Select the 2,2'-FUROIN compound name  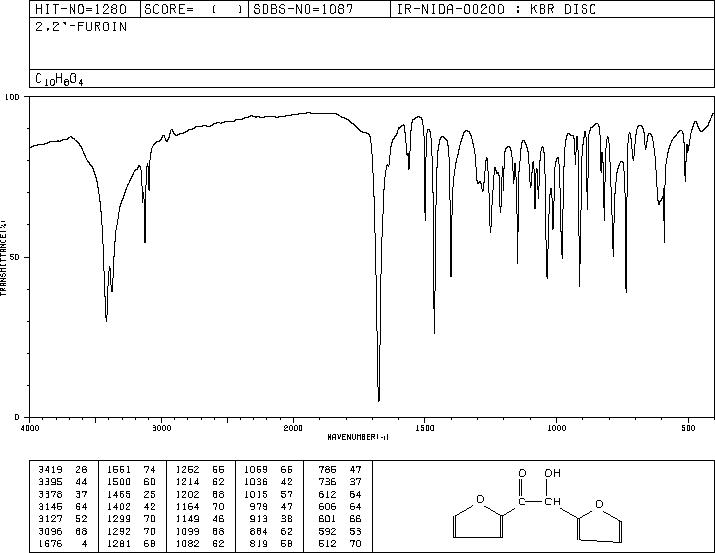(x=81, y=27)
